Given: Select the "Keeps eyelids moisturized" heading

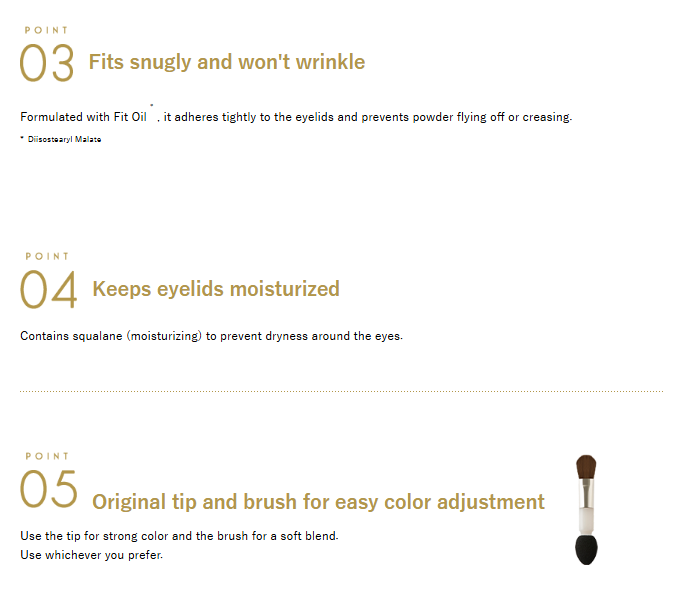Looking at the screenshot, I should coord(216,289).
